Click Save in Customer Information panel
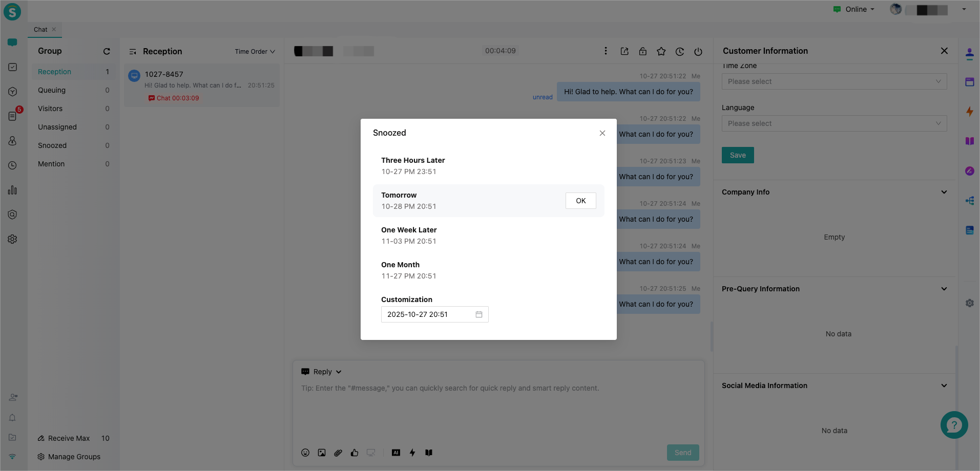Viewport: 980px width, 471px height. (x=738, y=155)
